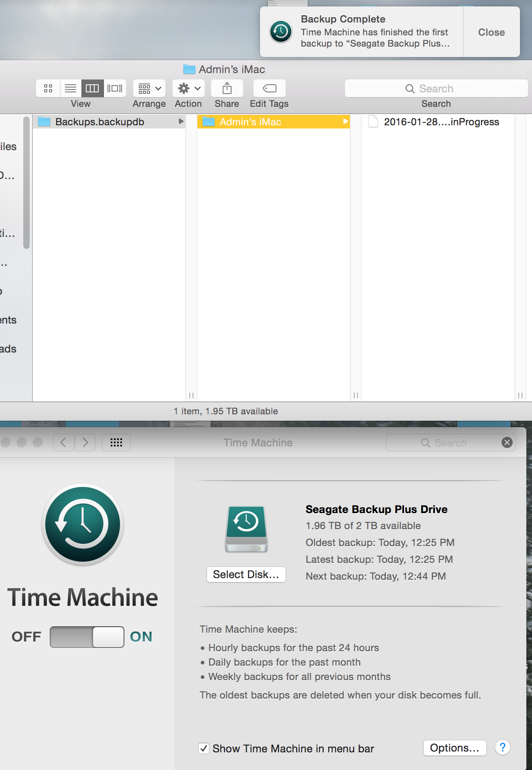Click the 'ents' item in Finder sidebar

click(x=8, y=320)
